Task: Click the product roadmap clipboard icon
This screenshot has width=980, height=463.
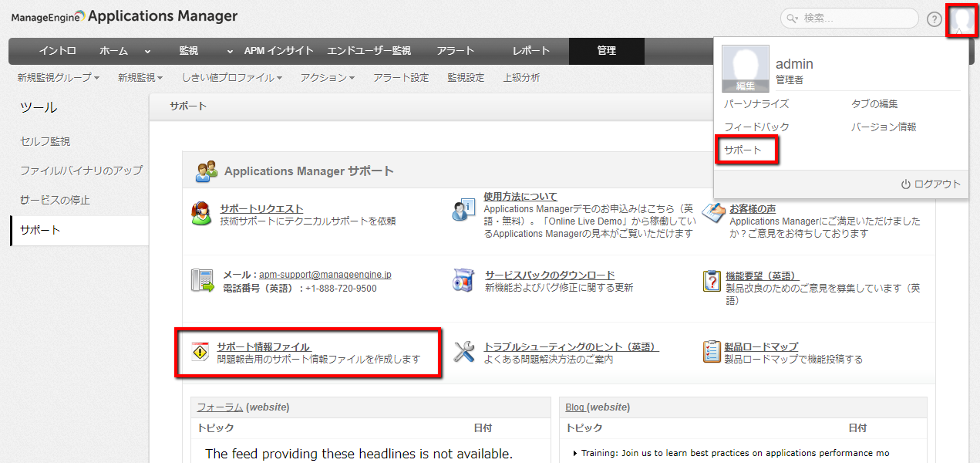Action: click(x=712, y=352)
